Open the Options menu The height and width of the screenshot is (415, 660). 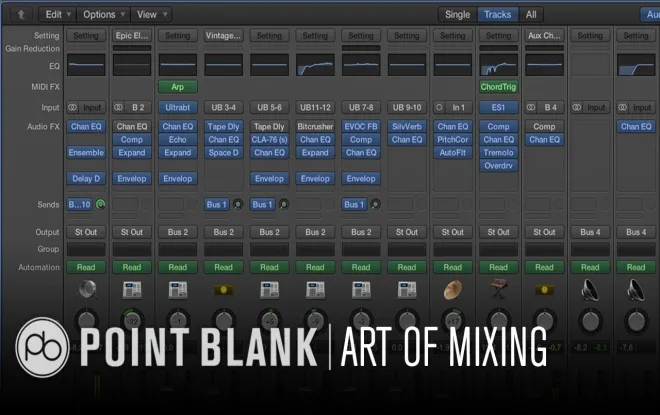point(104,15)
